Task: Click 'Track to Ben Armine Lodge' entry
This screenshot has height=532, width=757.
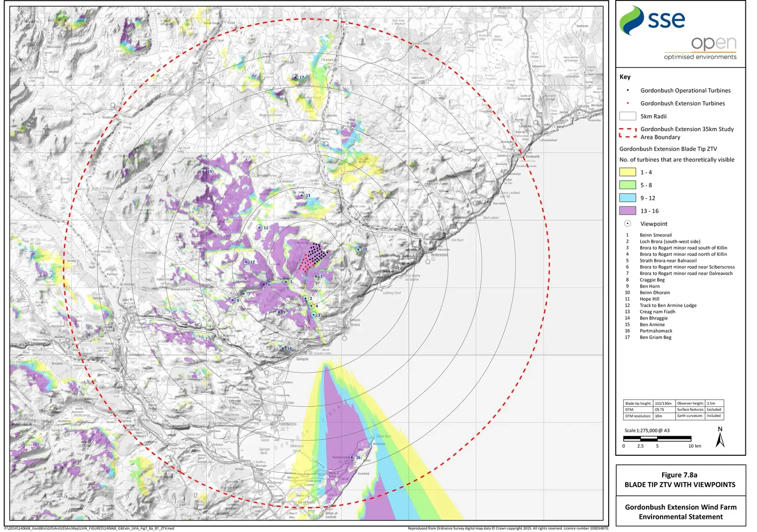Action: [x=668, y=305]
